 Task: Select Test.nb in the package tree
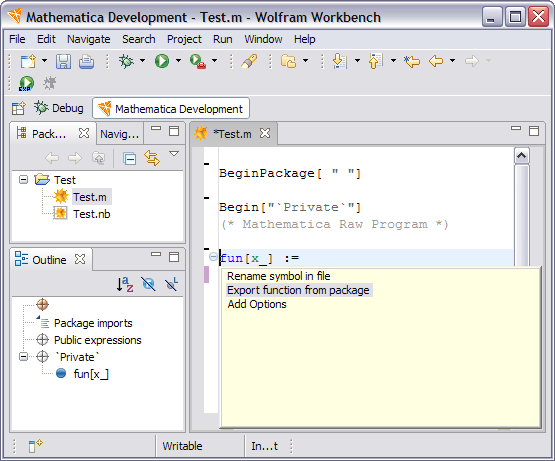(x=92, y=214)
